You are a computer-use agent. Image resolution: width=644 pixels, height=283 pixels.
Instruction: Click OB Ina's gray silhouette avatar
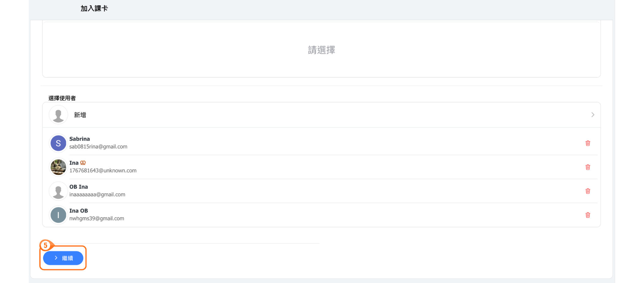pyautogui.click(x=58, y=191)
